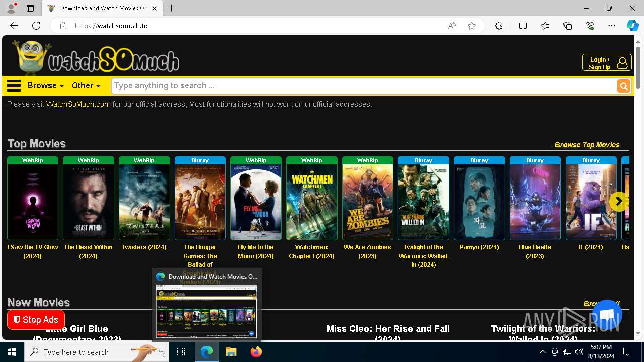Open Twilight of the Warriors poster
This screenshot has height=362, width=644.
pos(424,202)
